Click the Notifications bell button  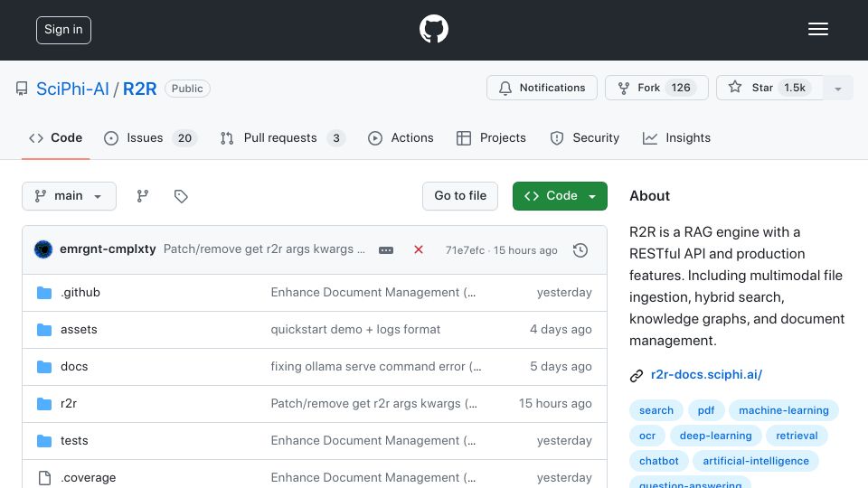(542, 88)
